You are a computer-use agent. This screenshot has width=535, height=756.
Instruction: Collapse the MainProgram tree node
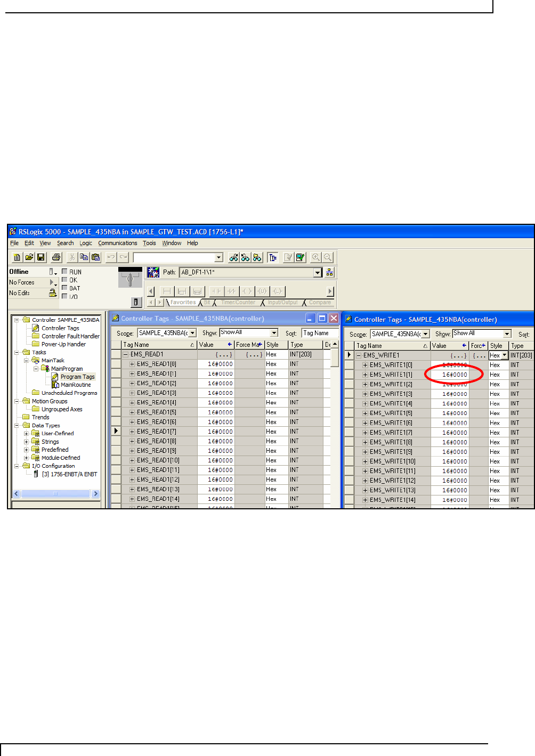pyautogui.click(x=36, y=369)
